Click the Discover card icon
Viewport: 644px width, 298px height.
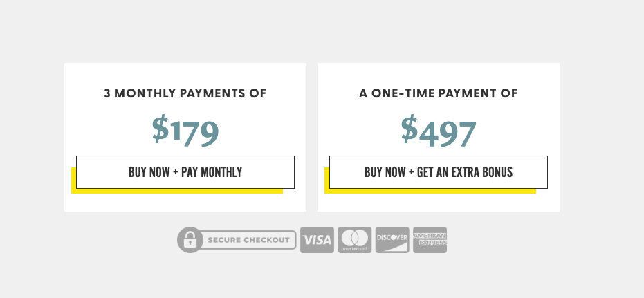[392, 240]
